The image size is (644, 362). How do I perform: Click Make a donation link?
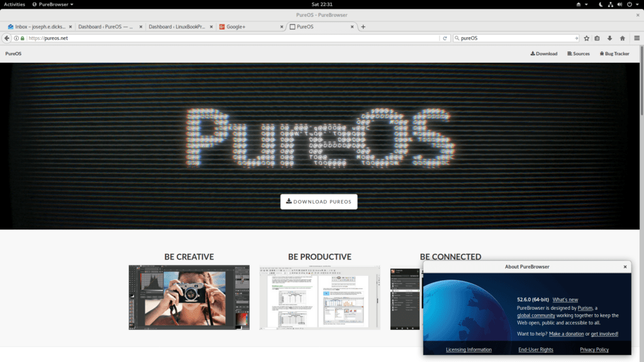point(567,334)
